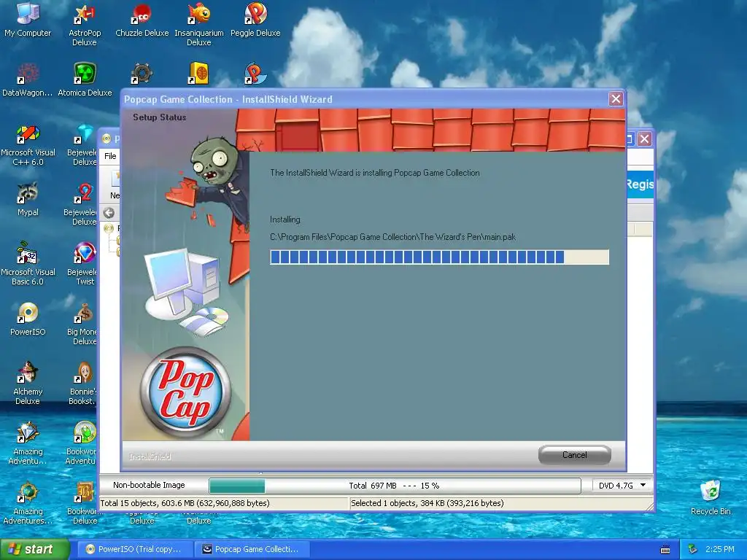Launch Bejeweled Twist shortcut
Screen dimensions: 747x560
[x=83, y=264]
